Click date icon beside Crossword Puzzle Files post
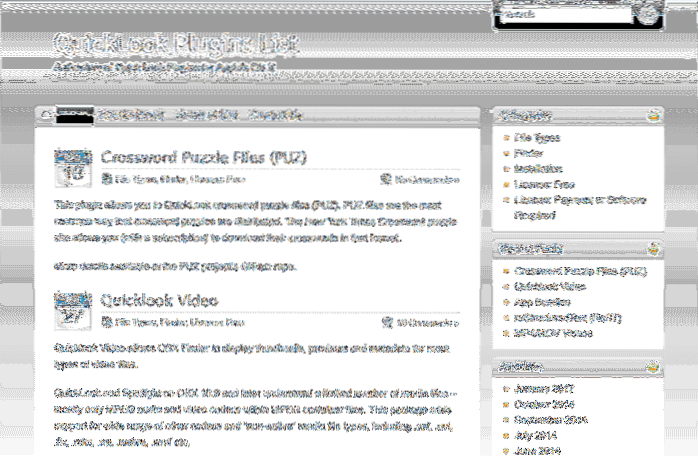The image size is (698, 456). 73,168
